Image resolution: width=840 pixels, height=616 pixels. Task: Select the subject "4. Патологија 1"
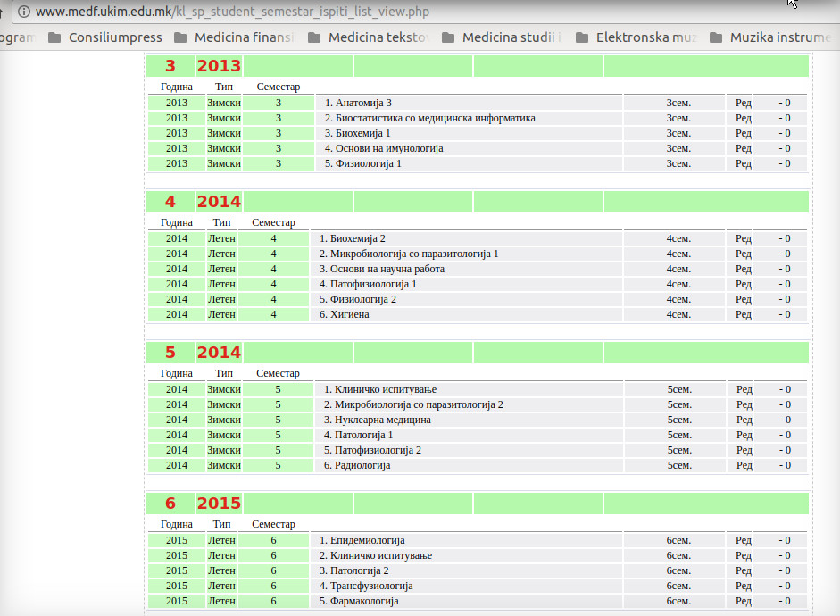(x=358, y=435)
